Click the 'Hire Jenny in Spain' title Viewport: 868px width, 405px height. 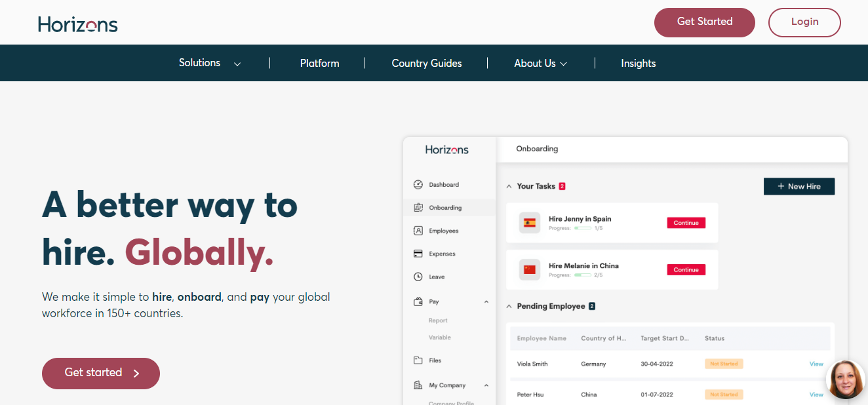580,219
